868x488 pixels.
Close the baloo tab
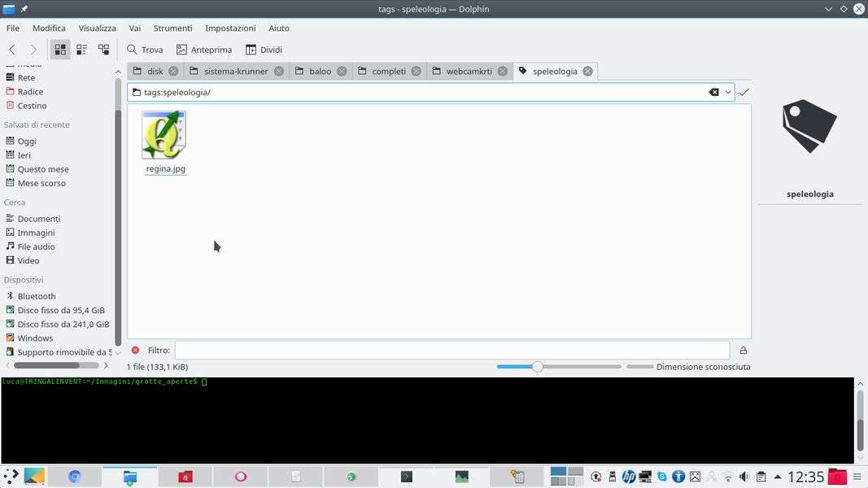(342, 72)
